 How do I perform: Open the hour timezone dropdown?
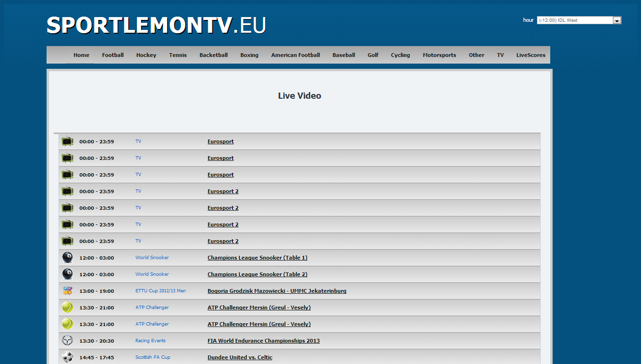(x=579, y=20)
